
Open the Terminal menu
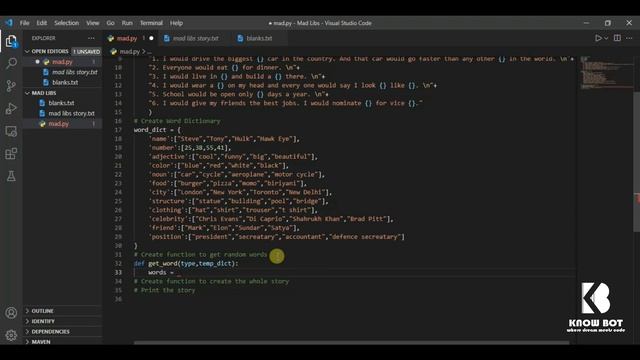(x=151, y=23)
